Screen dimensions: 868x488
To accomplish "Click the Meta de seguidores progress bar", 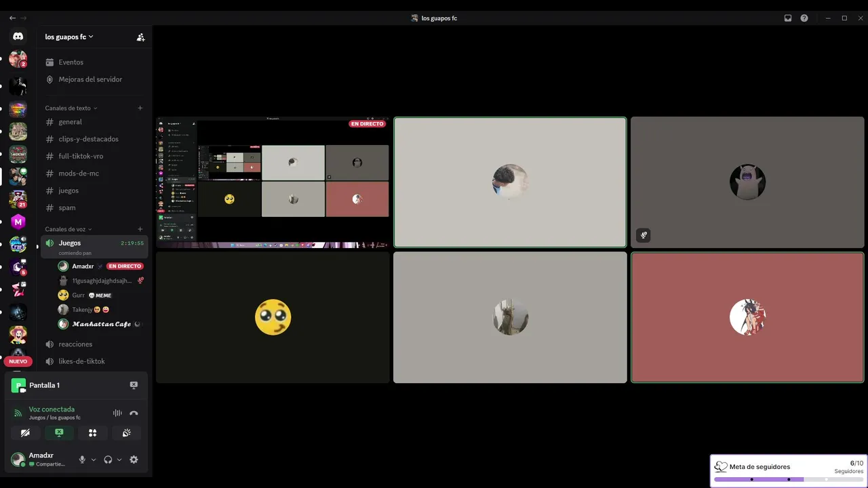I will pos(788,479).
